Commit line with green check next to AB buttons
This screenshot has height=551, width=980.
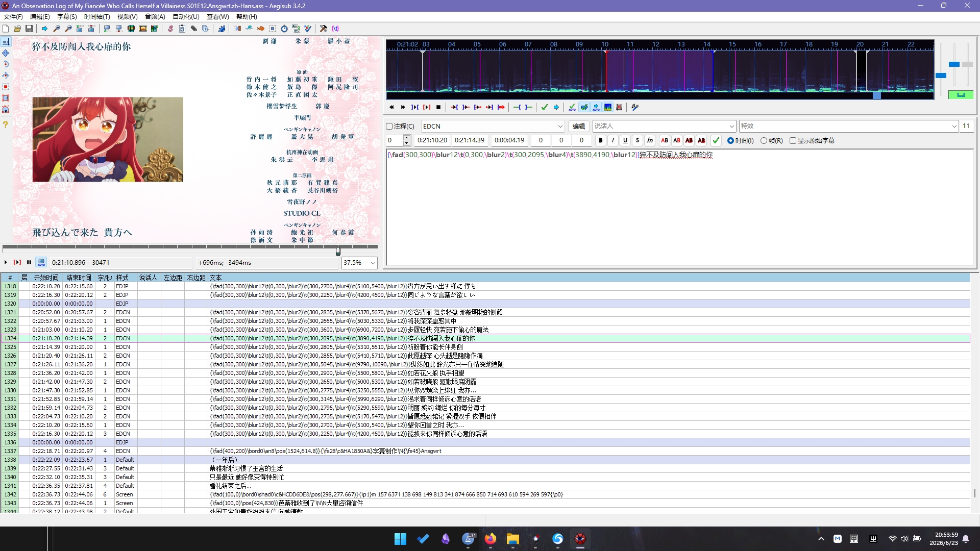coord(716,140)
